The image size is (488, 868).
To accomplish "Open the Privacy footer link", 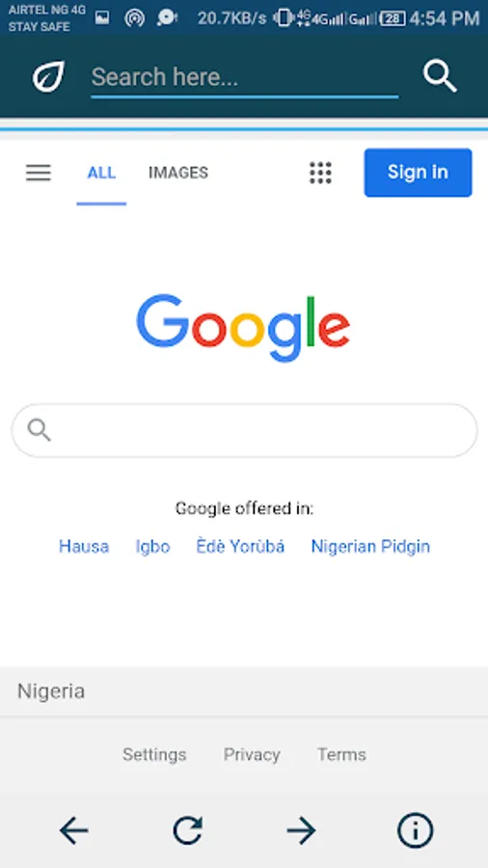I will (x=252, y=754).
